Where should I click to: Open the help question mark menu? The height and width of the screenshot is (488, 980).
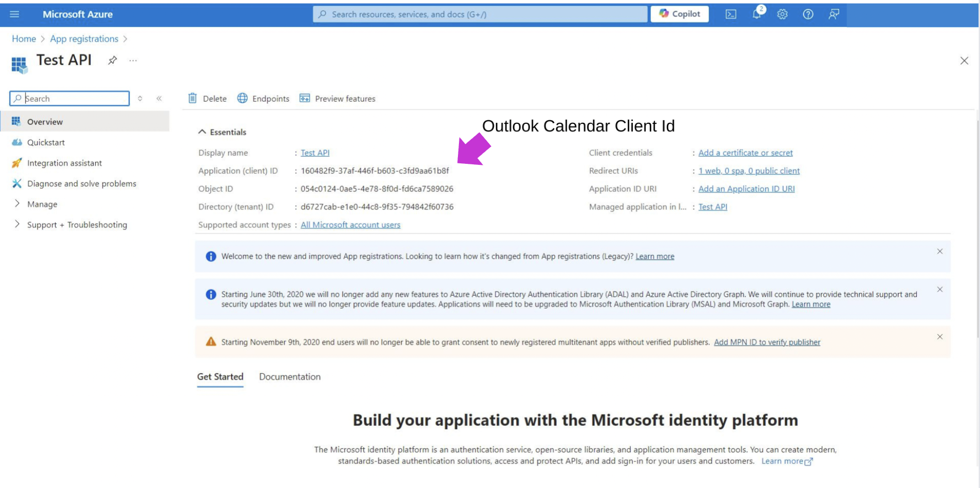click(808, 15)
